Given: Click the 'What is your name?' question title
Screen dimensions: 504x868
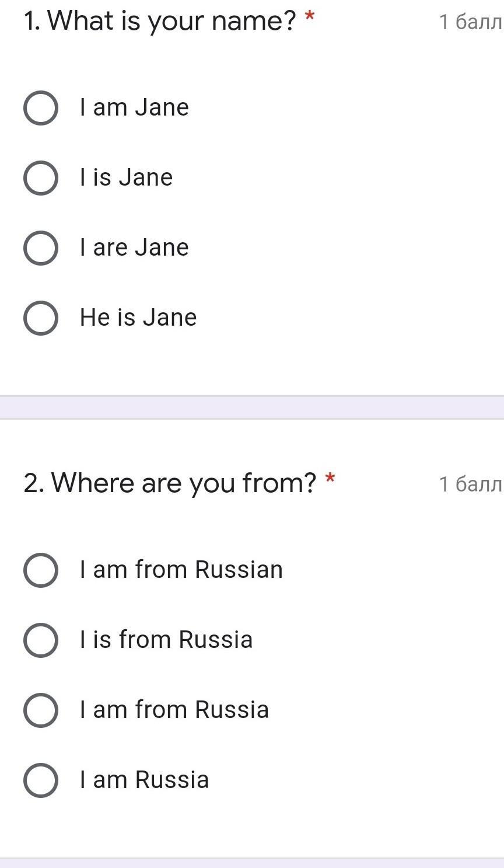Looking at the screenshot, I should click(x=160, y=22).
